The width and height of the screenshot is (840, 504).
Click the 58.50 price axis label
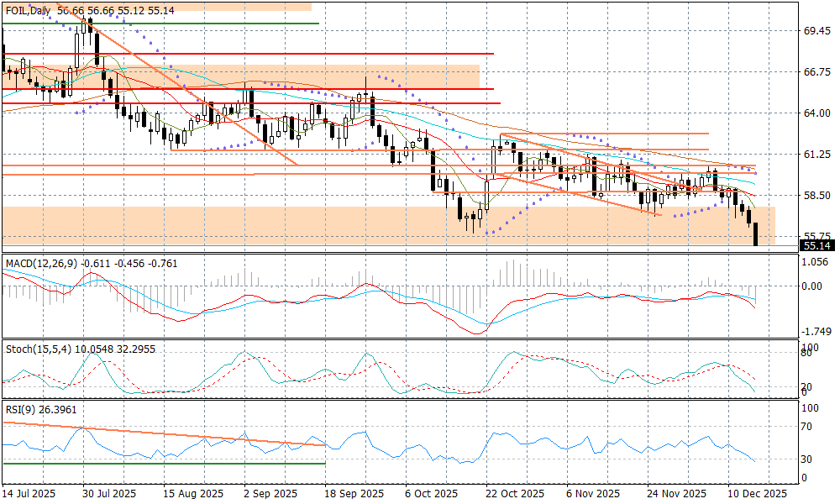pyautogui.click(x=816, y=196)
